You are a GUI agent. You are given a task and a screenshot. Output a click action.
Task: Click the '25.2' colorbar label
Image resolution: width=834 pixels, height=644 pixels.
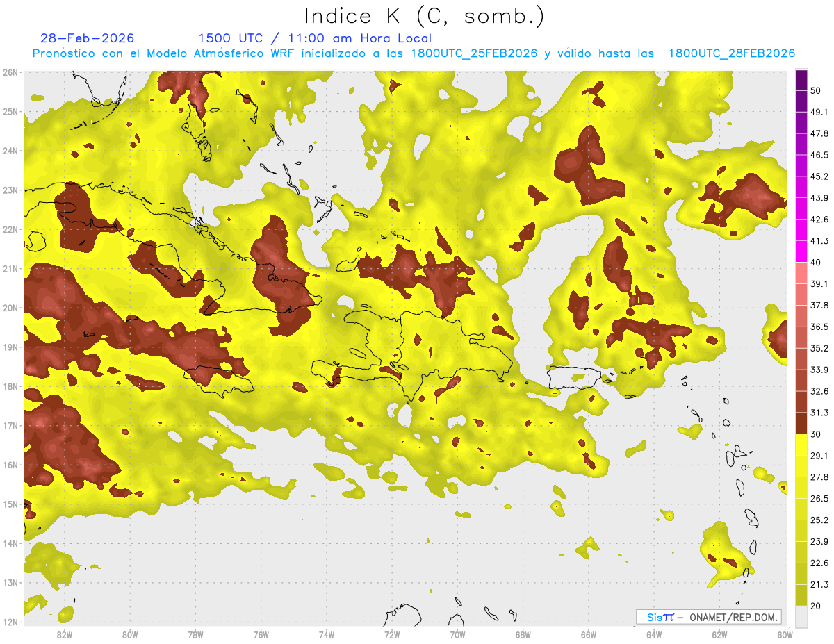[x=819, y=520]
